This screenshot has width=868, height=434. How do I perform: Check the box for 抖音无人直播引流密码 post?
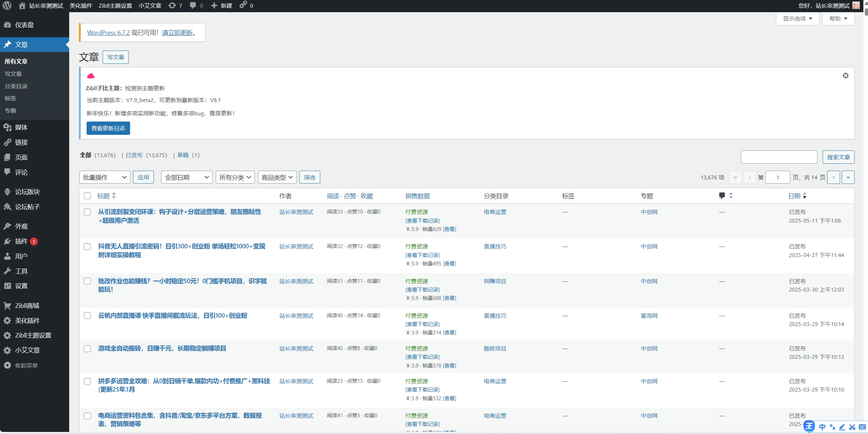(87, 247)
